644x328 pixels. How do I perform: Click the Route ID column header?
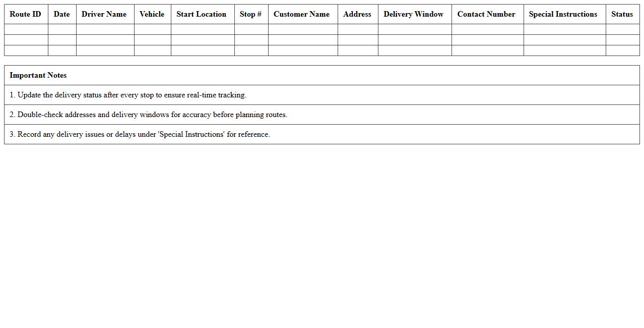coord(25,14)
